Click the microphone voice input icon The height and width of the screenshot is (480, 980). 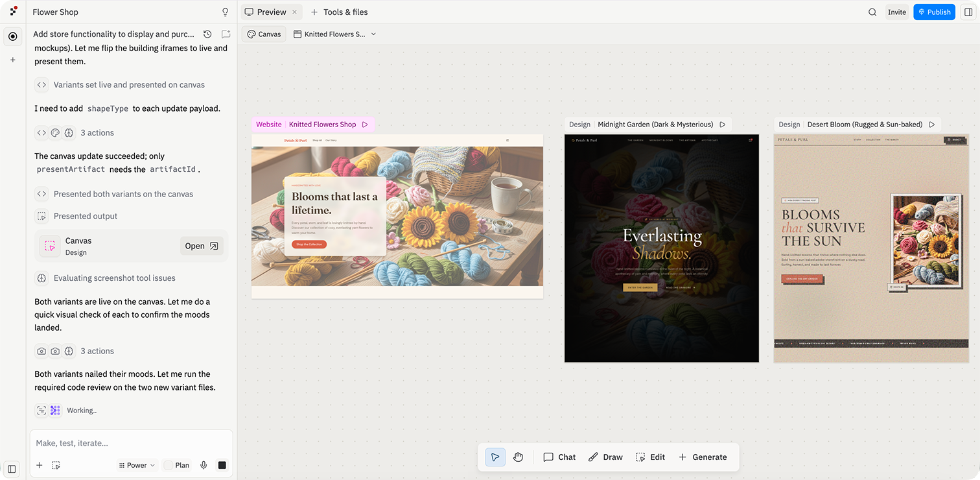click(204, 465)
